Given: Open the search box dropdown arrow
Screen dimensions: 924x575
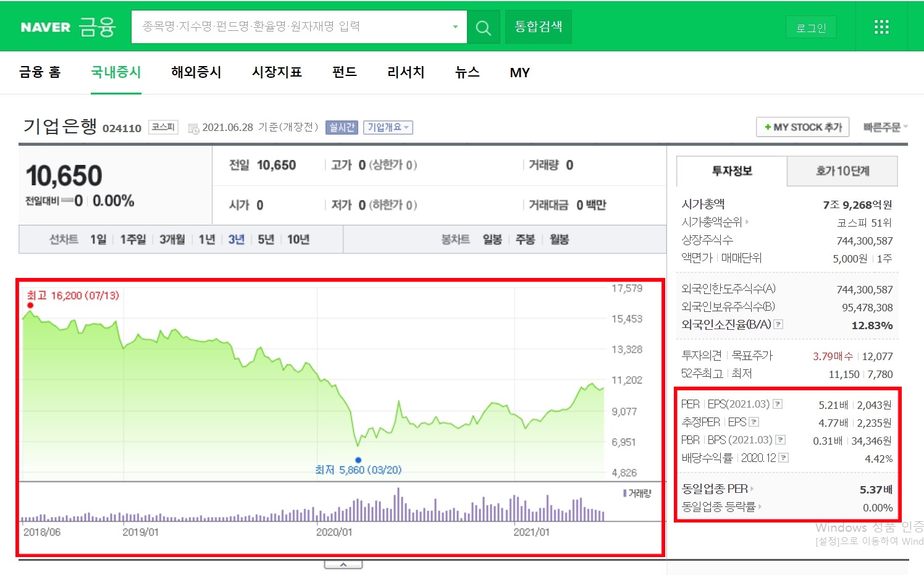Looking at the screenshot, I should 455,27.
